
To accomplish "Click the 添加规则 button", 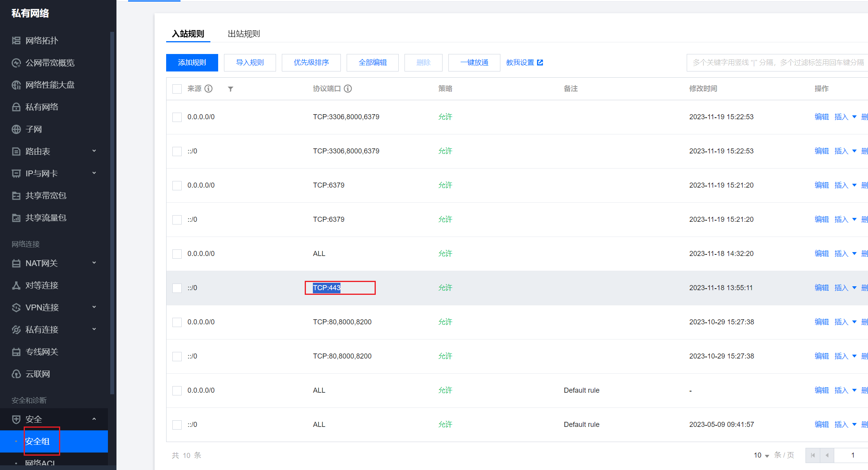I will point(192,63).
